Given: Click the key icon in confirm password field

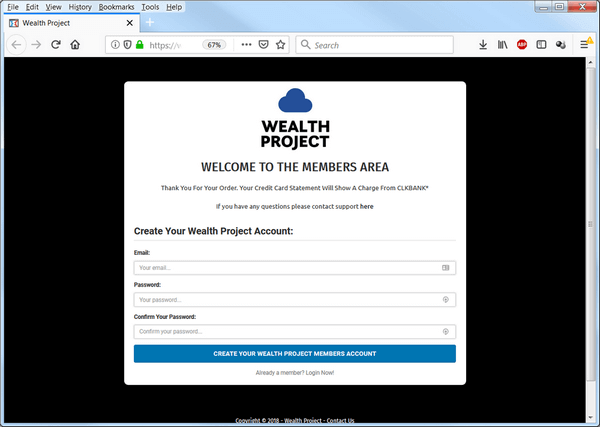Looking at the screenshot, I should [x=445, y=332].
